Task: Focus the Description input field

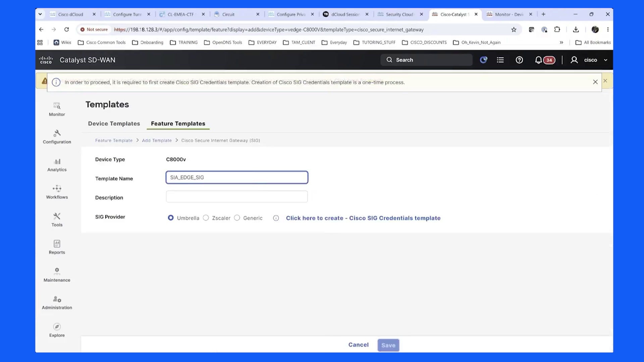Action: [237, 197]
